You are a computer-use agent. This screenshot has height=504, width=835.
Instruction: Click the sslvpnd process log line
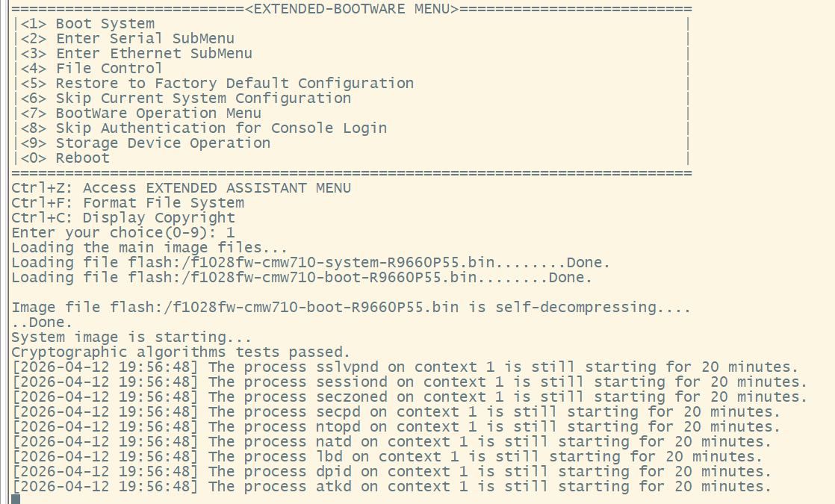[x=405, y=367]
